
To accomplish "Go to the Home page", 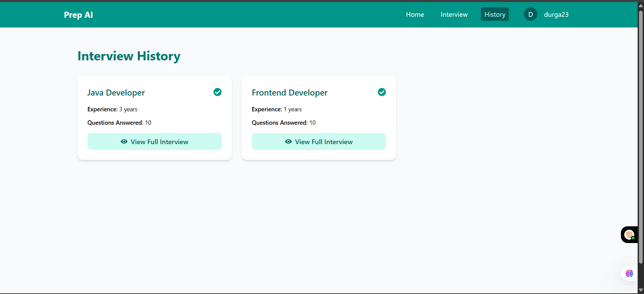I will [415, 14].
